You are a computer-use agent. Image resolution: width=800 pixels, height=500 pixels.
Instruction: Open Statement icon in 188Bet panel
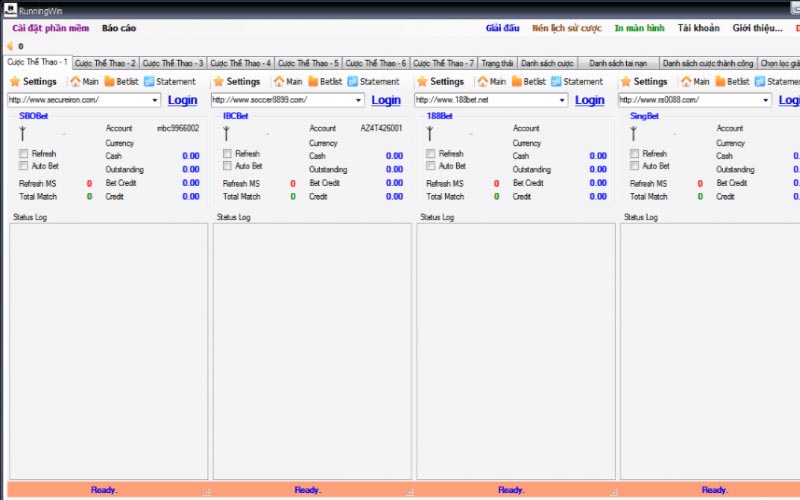click(x=557, y=81)
